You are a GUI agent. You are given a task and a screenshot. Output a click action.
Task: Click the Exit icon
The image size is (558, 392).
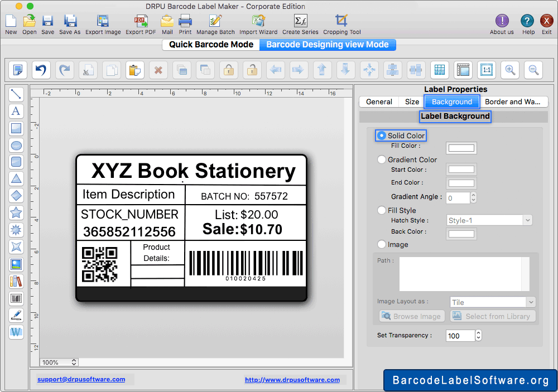coord(547,21)
